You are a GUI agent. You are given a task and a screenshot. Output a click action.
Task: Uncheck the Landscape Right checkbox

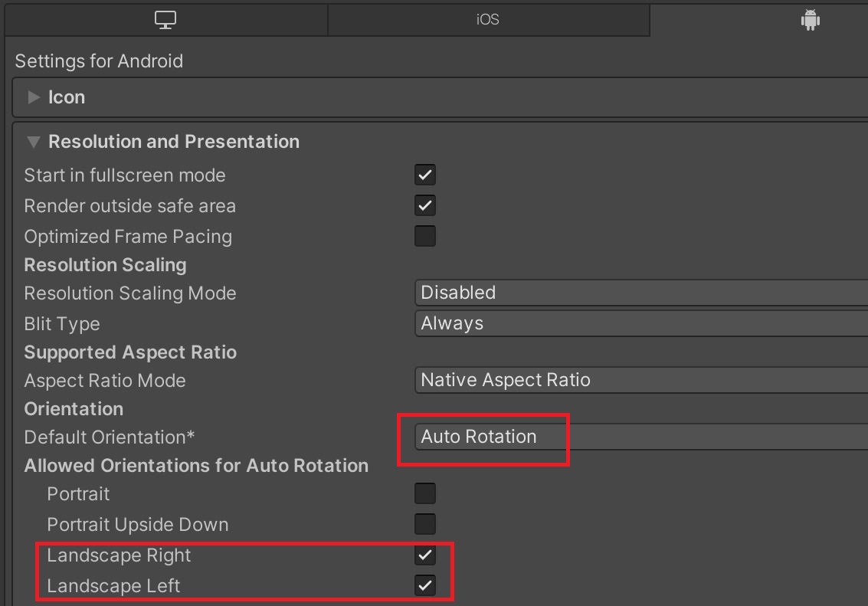click(x=425, y=555)
